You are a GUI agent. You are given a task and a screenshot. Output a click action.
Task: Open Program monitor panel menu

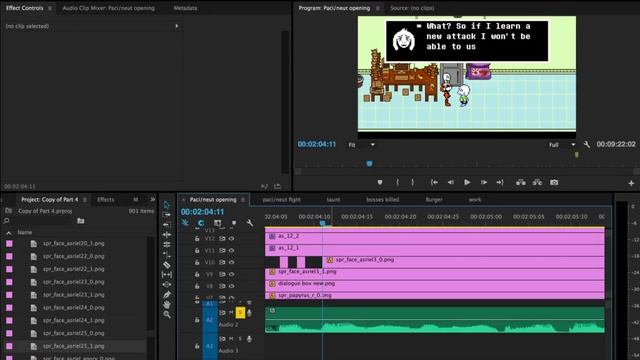coord(378,8)
